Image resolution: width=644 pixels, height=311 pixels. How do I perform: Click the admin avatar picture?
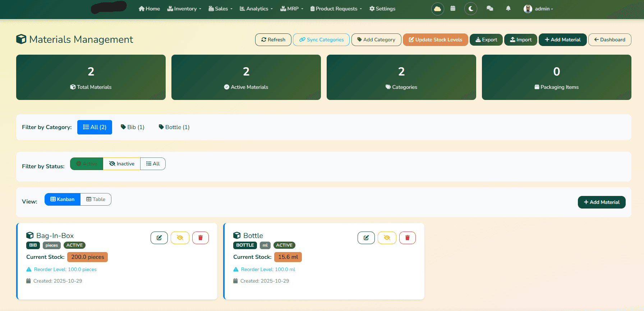click(x=528, y=9)
